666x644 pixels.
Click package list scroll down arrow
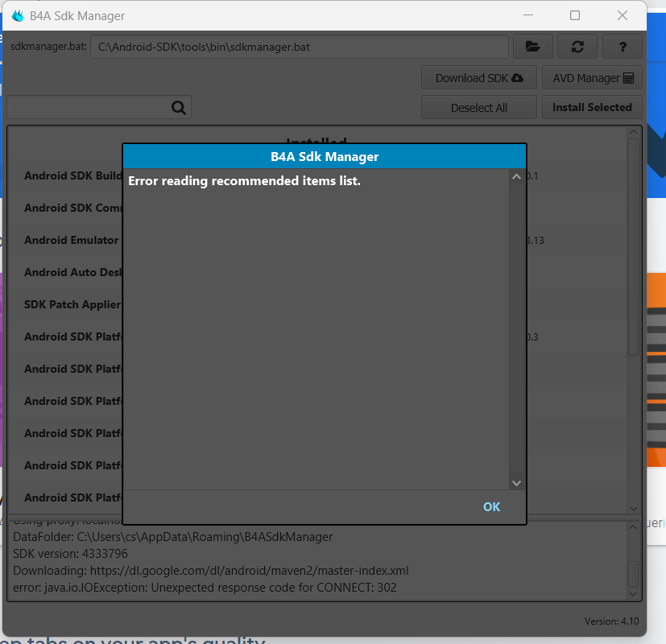[x=633, y=509]
